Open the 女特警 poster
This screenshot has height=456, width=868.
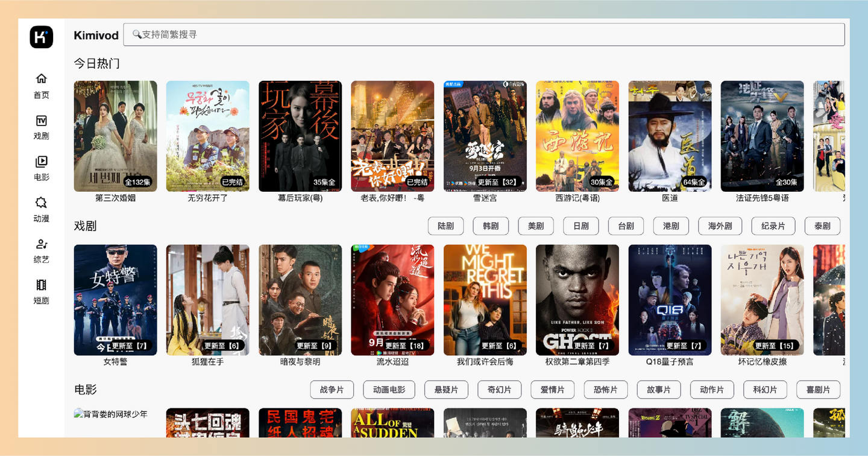point(116,300)
